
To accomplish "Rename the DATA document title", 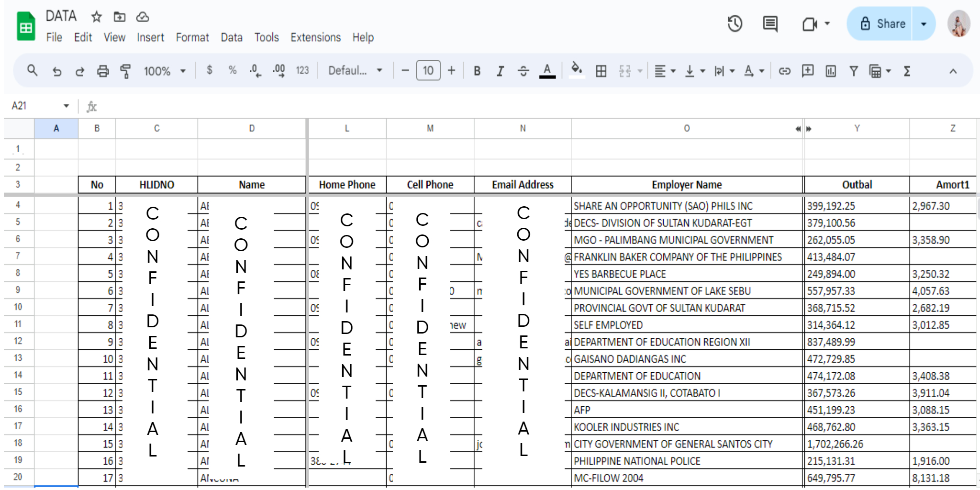I will (x=61, y=16).
